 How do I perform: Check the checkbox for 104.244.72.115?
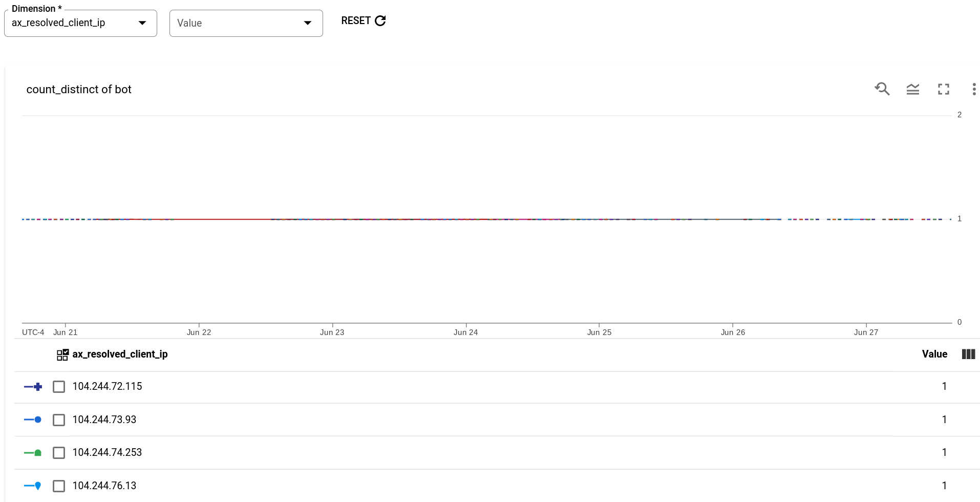coord(59,386)
